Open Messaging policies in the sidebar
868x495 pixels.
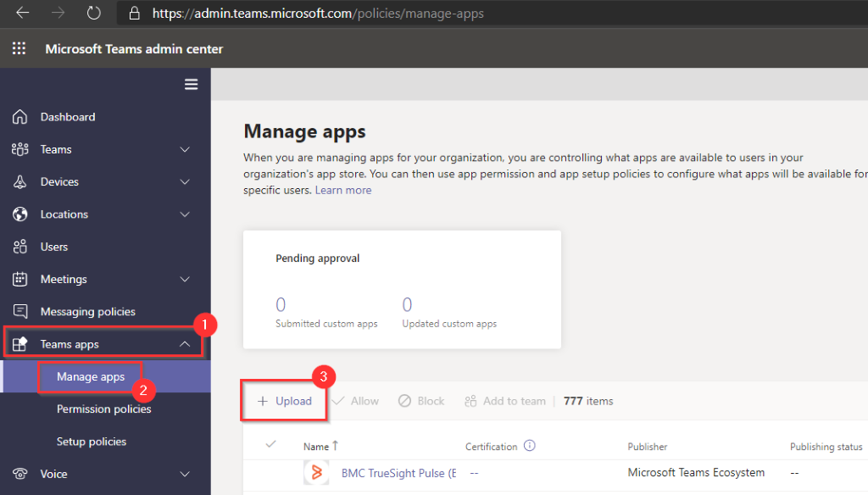tap(87, 312)
